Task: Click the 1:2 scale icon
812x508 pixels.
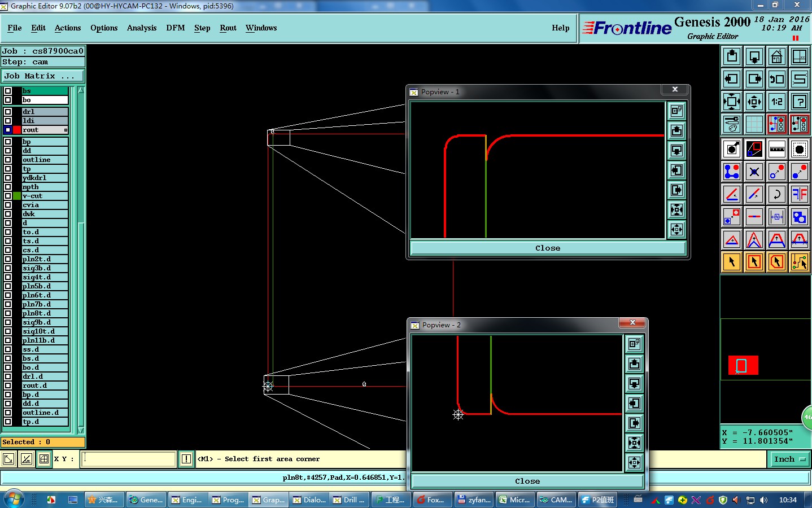Action: click(x=777, y=102)
